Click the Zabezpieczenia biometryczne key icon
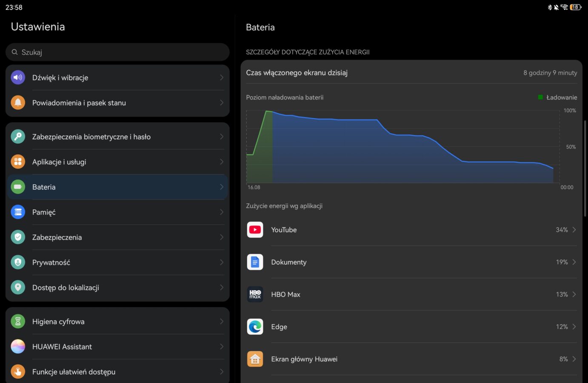 click(18, 137)
